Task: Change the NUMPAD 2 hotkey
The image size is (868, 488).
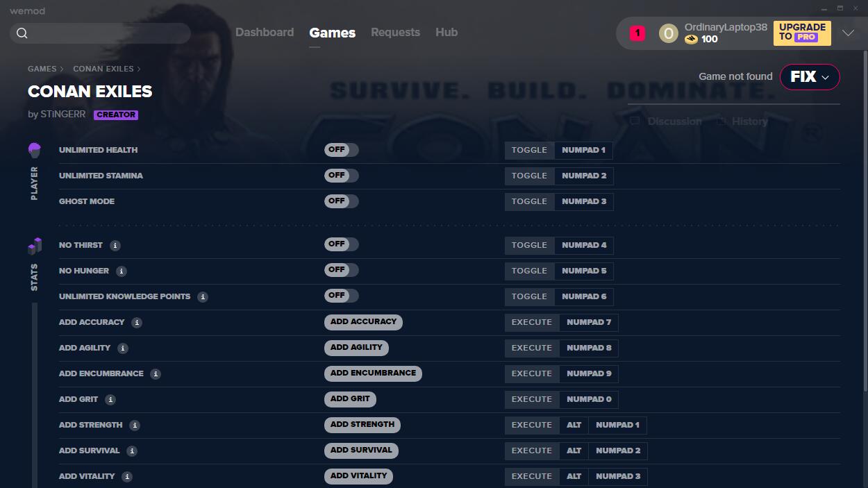Action: click(584, 176)
